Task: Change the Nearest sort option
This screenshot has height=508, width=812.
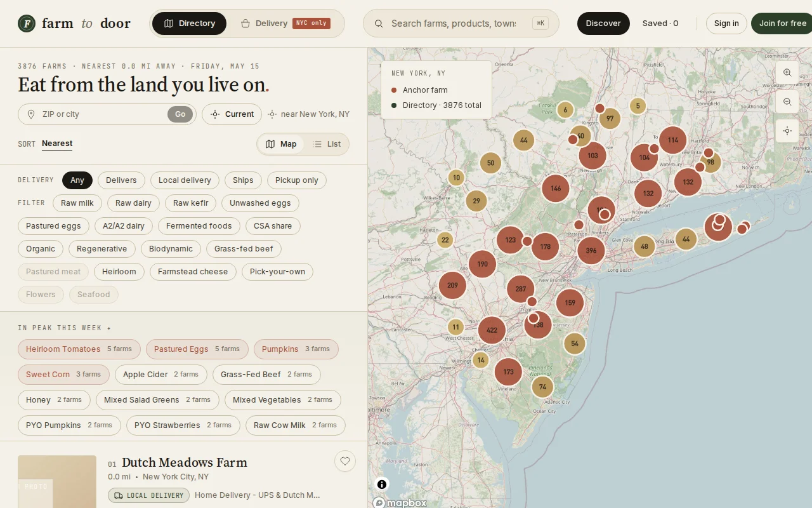Action: (57, 144)
